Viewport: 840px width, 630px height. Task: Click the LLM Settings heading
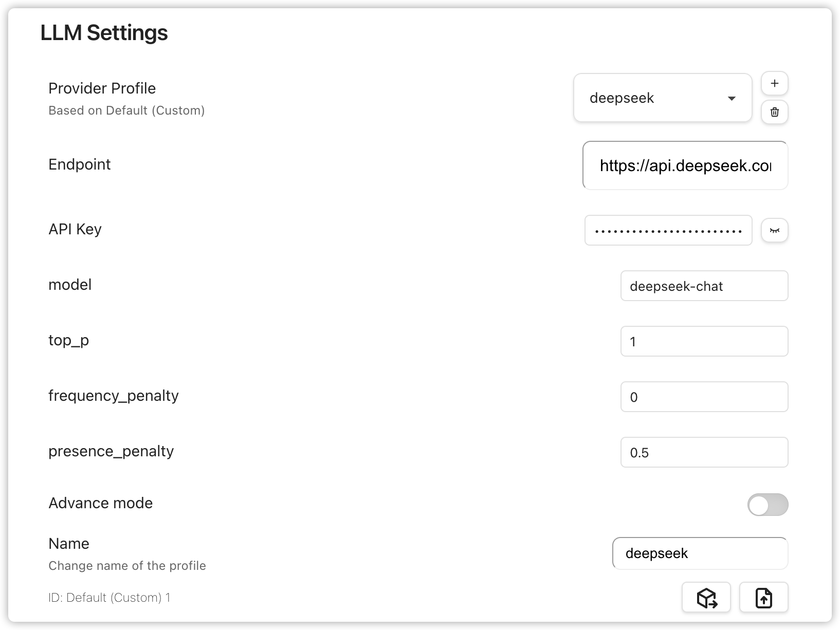(104, 33)
